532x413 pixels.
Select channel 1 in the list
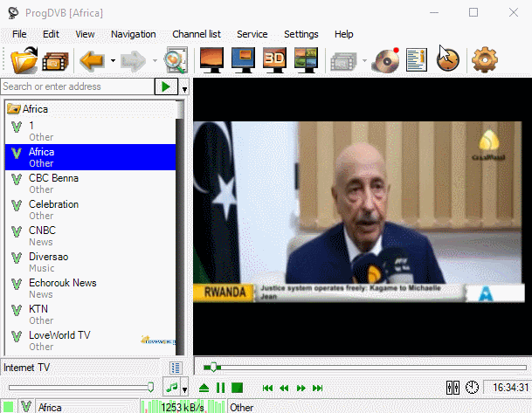(x=91, y=131)
